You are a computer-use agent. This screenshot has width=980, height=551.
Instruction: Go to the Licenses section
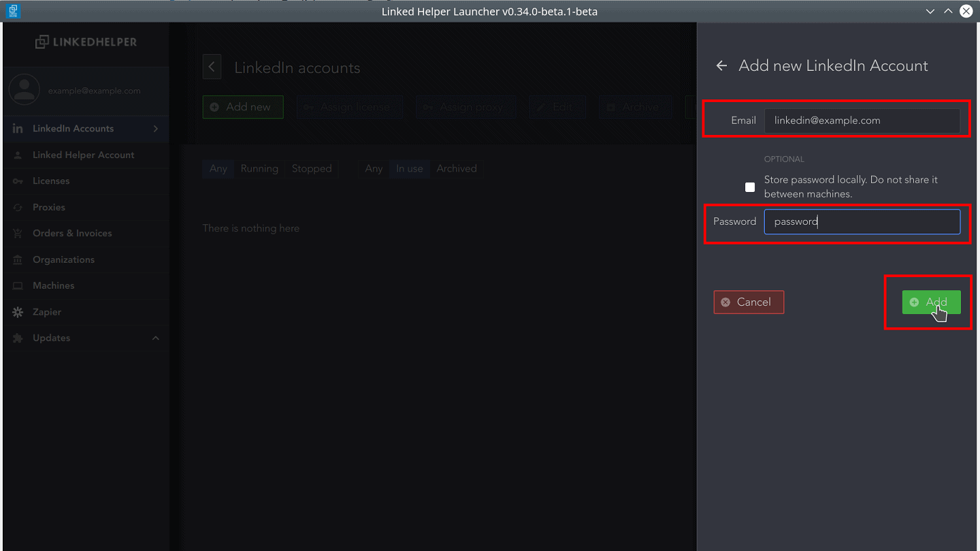click(x=86, y=181)
